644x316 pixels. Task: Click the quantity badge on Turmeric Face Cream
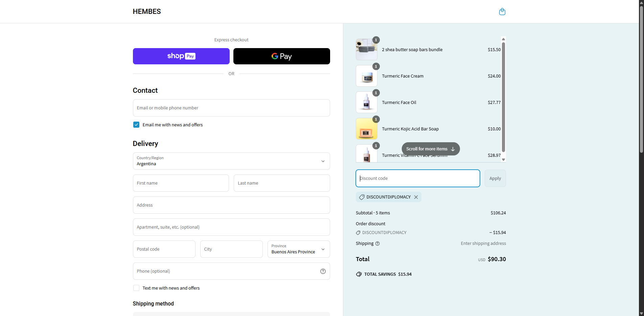point(376,66)
